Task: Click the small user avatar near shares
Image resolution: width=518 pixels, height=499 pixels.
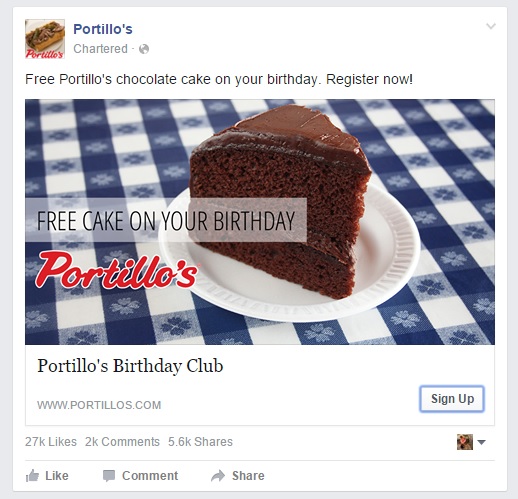Action: click(465, 442)
